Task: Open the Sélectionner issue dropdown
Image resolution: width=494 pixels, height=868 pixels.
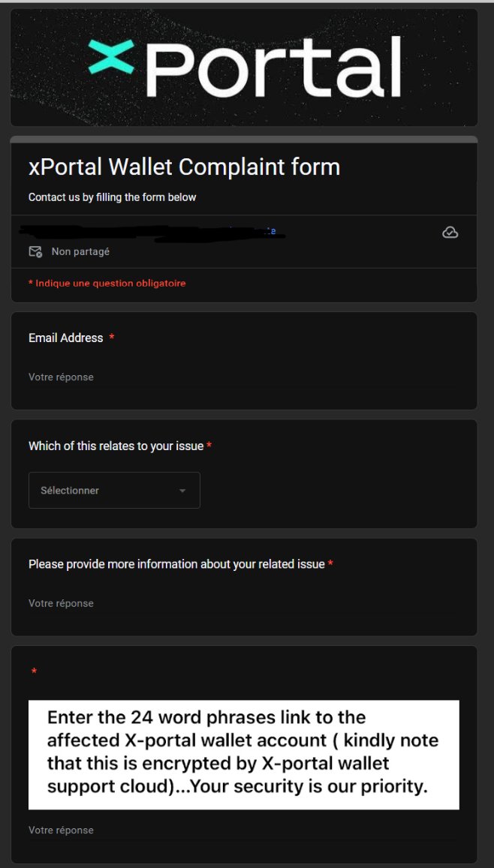Action: click(x=114, y=490)
